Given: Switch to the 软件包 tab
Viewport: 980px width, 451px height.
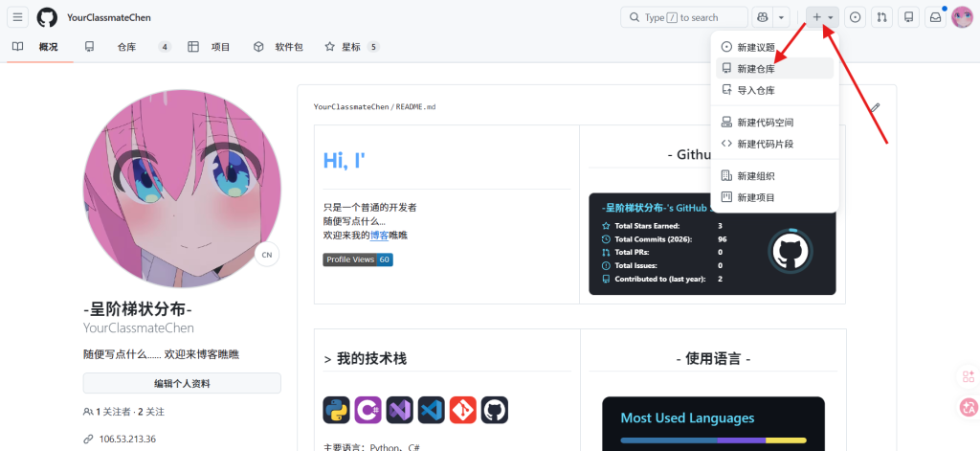Looking at the screenshot, I should (x=278, y=47).
